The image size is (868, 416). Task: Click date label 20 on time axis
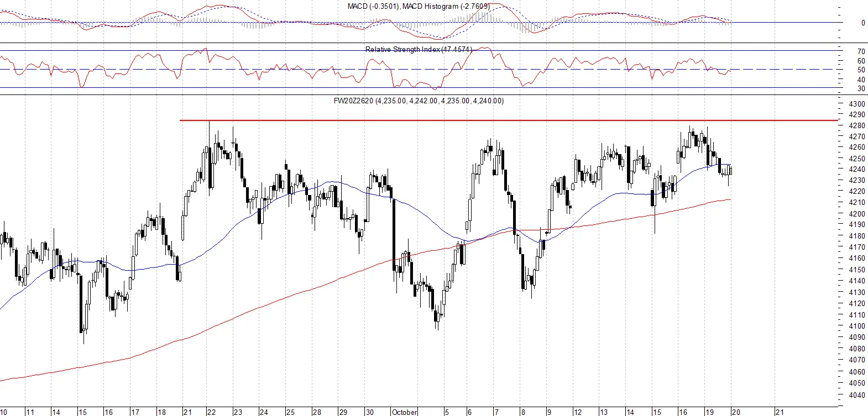coord(736,412)
